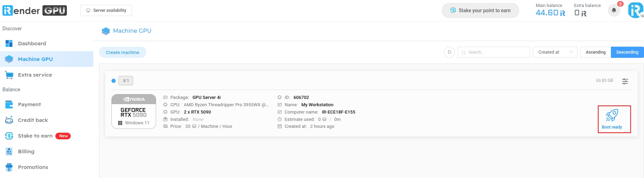The width and height of the screenshot is (644, 178).
Task: Select Ascending sort order
Action: (x=596, y=52)
